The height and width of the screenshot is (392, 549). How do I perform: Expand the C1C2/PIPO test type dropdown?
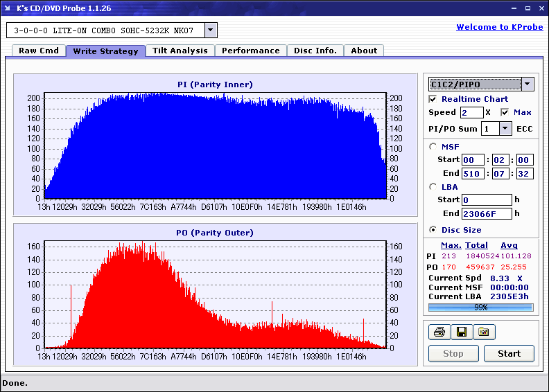(528, 84)
